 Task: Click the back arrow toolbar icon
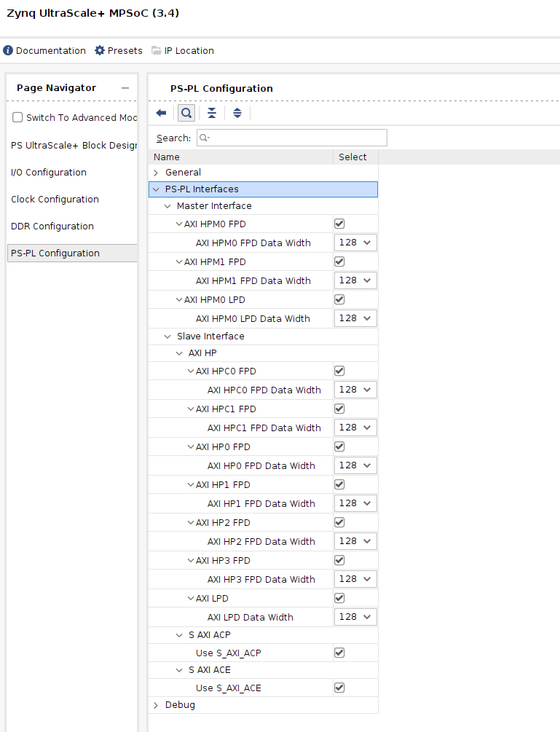coord(161,113)
